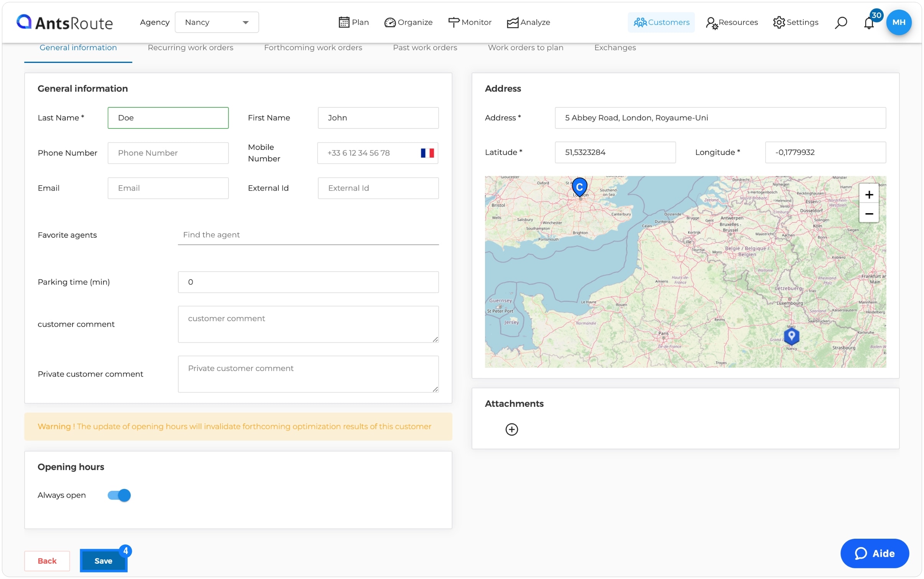Switch to General information tab

78,48
